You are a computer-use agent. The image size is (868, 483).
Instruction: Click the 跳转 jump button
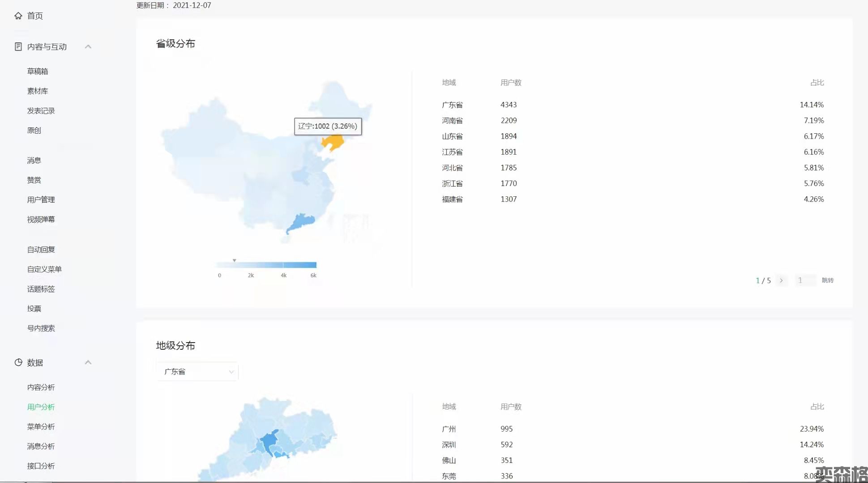coord(827,280)
